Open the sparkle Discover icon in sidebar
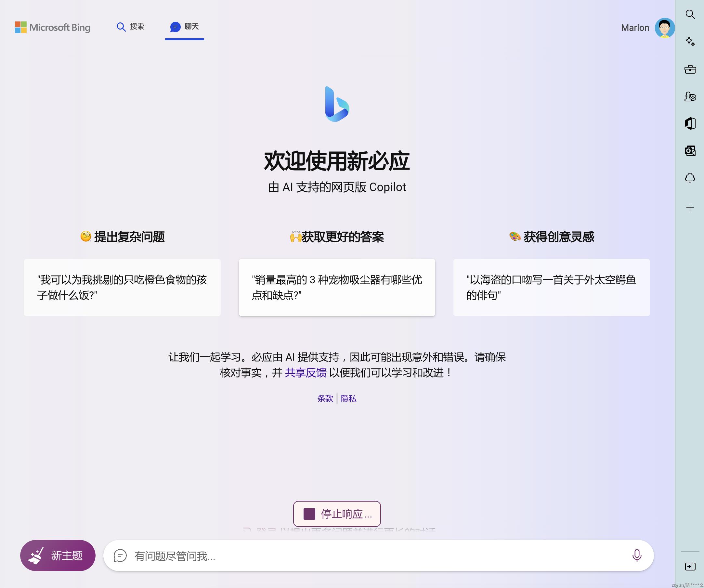Viewport: 704px width, 588px height. (690, 42)
